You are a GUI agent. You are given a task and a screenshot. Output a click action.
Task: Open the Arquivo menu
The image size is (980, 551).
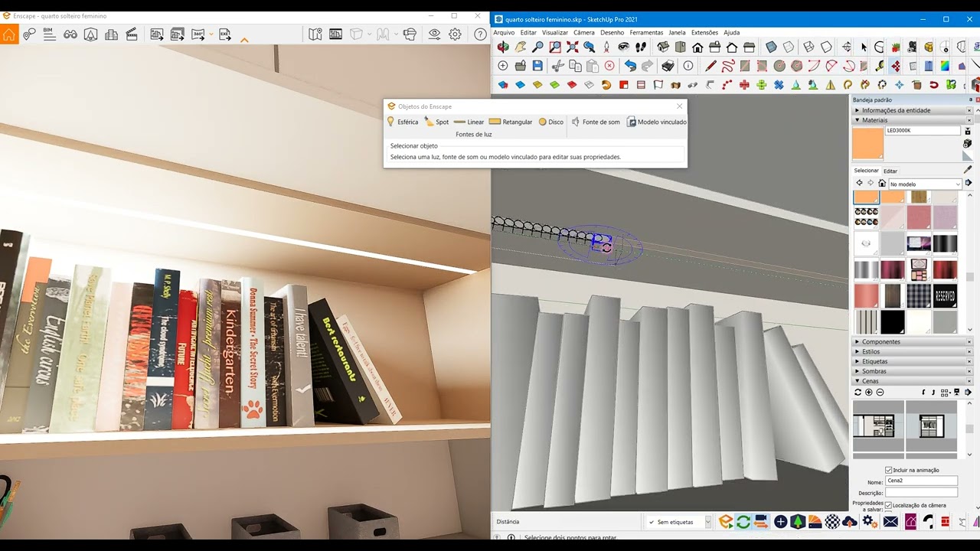tap(504, 33)
